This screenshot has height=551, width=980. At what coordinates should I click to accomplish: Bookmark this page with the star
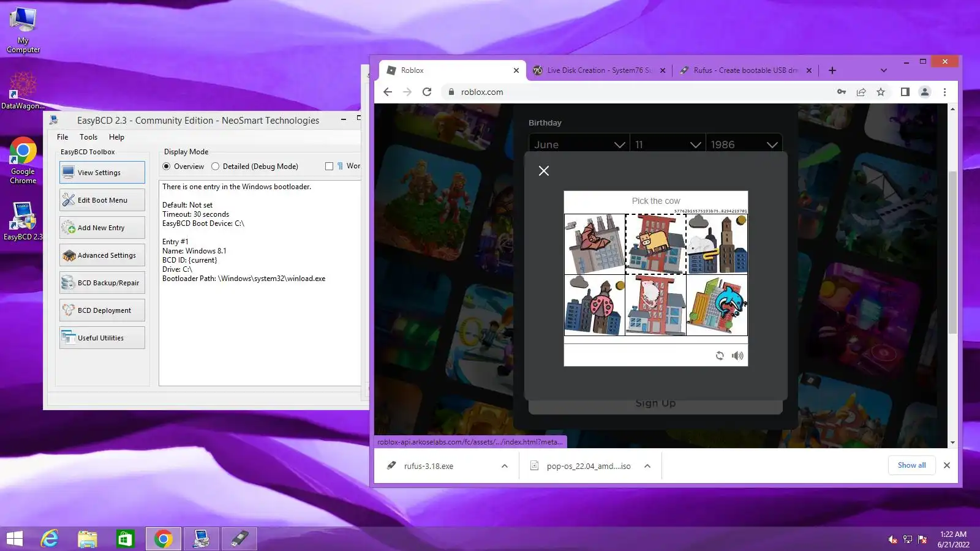click(x=881, y=92)
